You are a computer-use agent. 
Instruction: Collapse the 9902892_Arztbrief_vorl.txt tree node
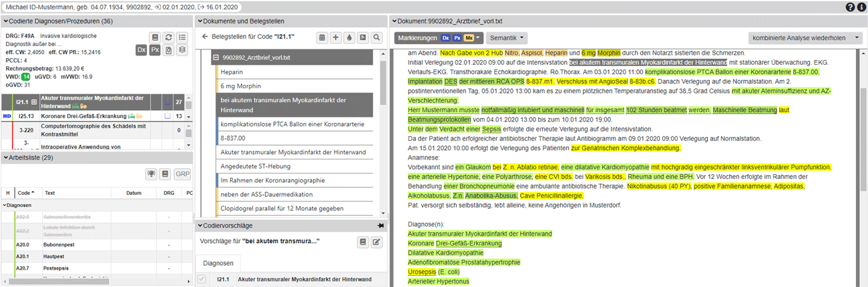216,58
